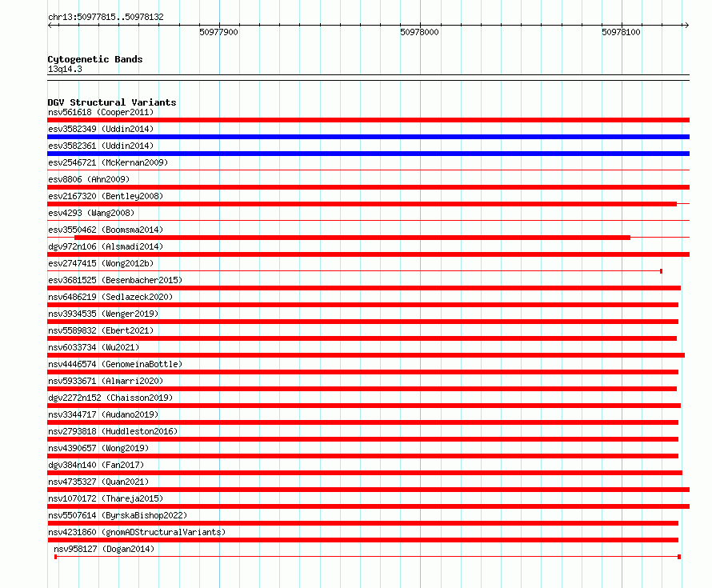The height and width of the screenshot is (588, 712).
Task: Click the left end marker of nsv958127 line
Action: (55, 557)
